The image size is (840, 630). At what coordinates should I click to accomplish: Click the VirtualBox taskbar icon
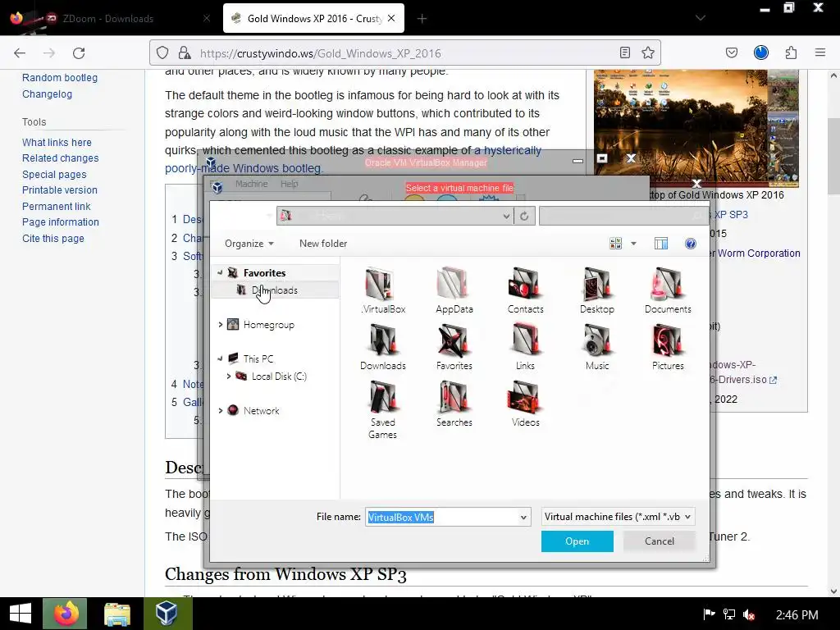pyautogui.click(x=167, y=614)
